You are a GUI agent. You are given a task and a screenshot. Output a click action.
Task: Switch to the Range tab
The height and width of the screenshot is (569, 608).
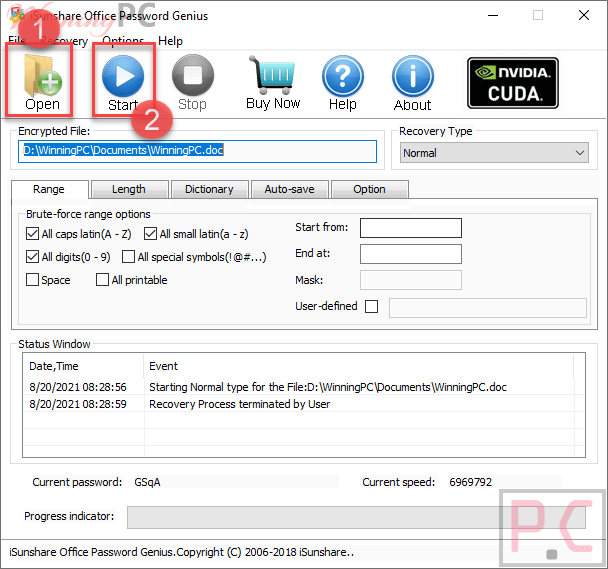coord(49,189)
